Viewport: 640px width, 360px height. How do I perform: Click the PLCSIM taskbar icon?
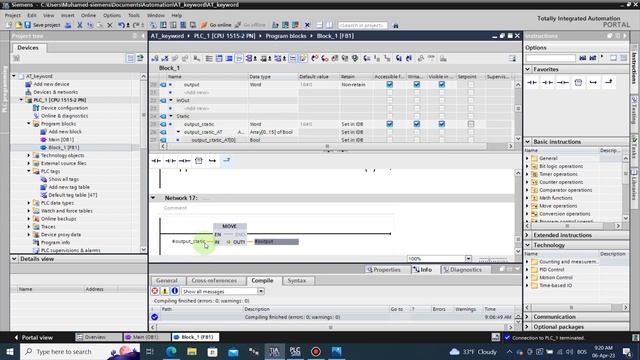(295, 351)
